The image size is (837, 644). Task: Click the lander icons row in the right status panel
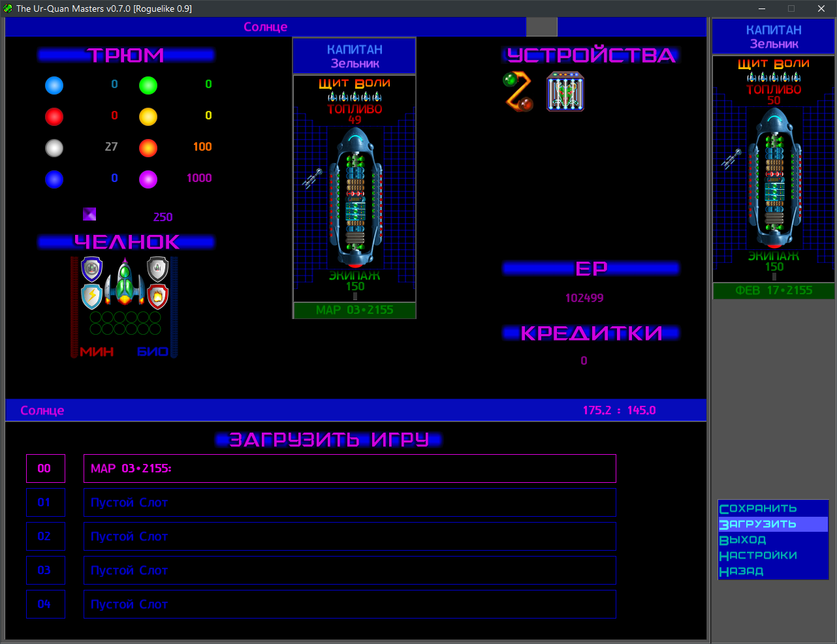(x=774, y=77)
